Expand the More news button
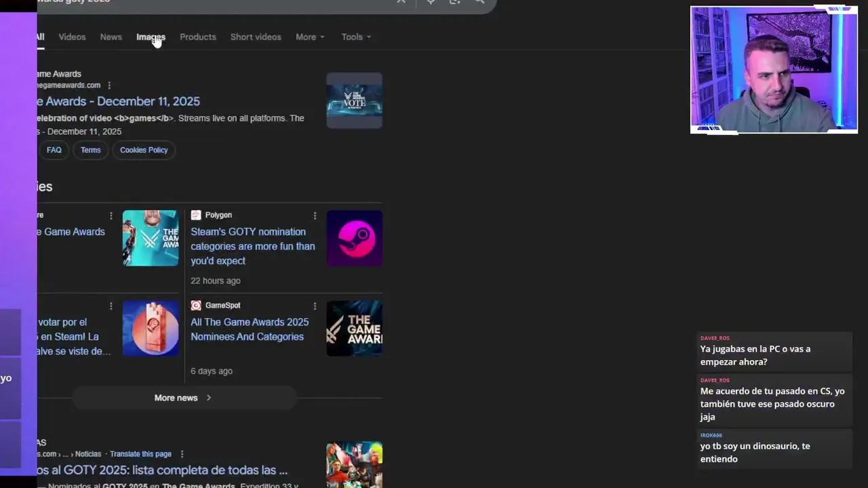The height and width of the screenshot is (488, 868). click(x=184, y=398)
